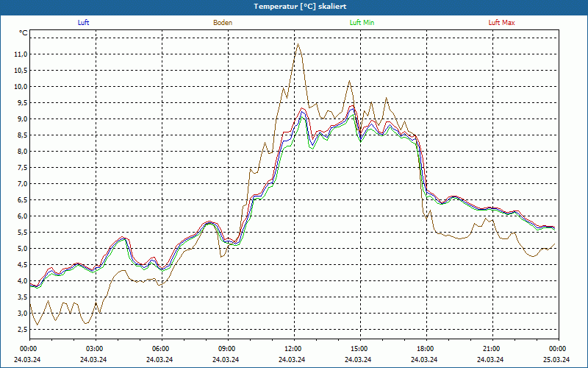Select the "6,5" y-axis value
Viewport: 588px width, 368px height.
pos(23,199)
